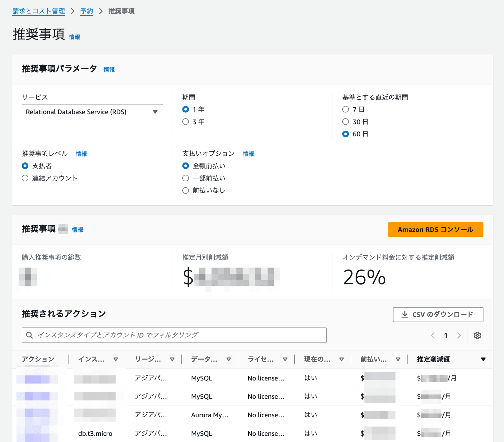Open the サービス dropdown showing RDS
The width and height of the screenshot is (504, 442).
tap(92, 112)
